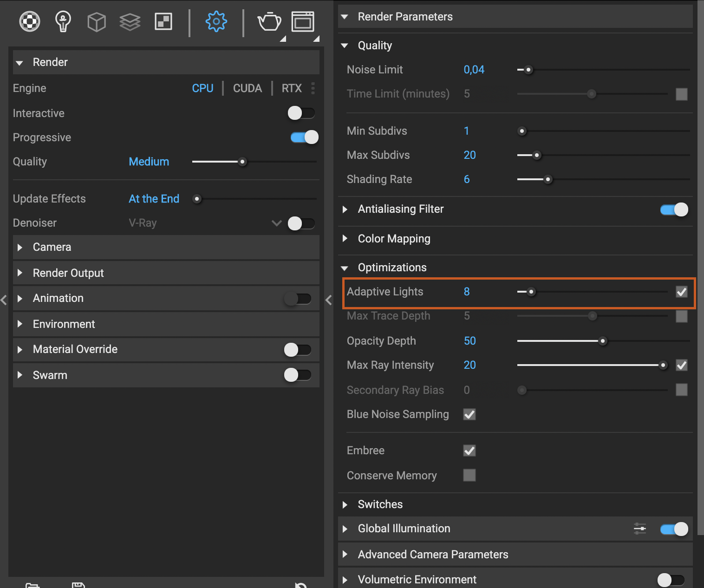Start render with the teapot icon
This screenshot has height=588, width=704.
[x=269, y=22]
